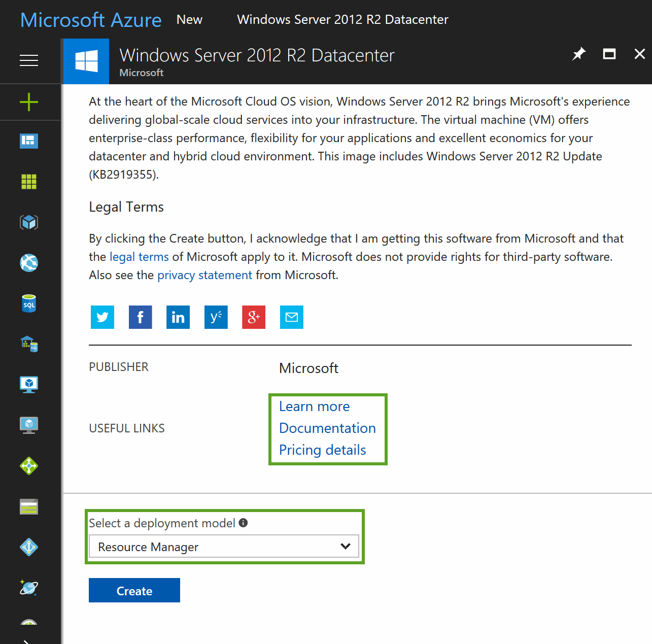
Task: Click the USEFUL LINKS label
Action: 127,428
